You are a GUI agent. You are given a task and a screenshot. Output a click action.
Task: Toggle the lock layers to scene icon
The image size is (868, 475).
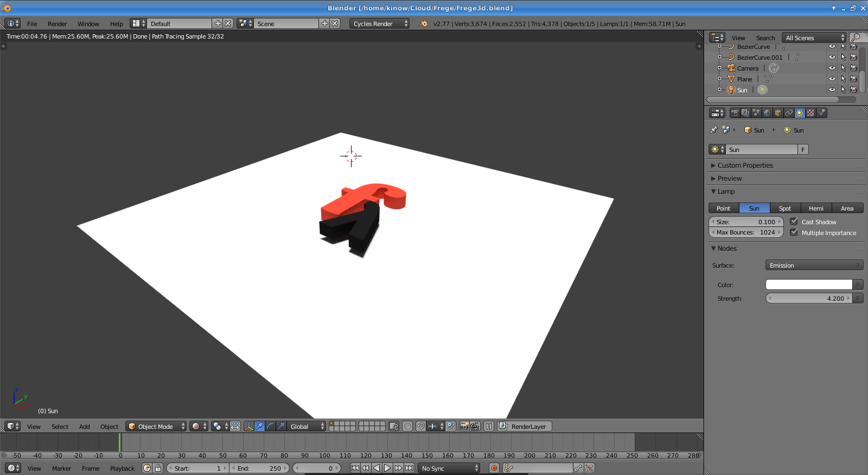[394, 426]
